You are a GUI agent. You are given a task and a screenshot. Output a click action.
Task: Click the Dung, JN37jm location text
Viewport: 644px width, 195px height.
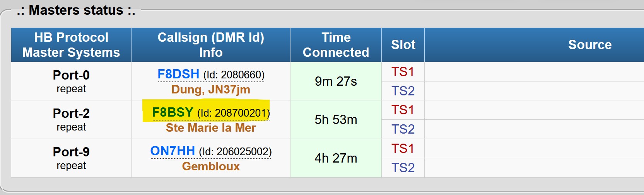click(211, 90)
